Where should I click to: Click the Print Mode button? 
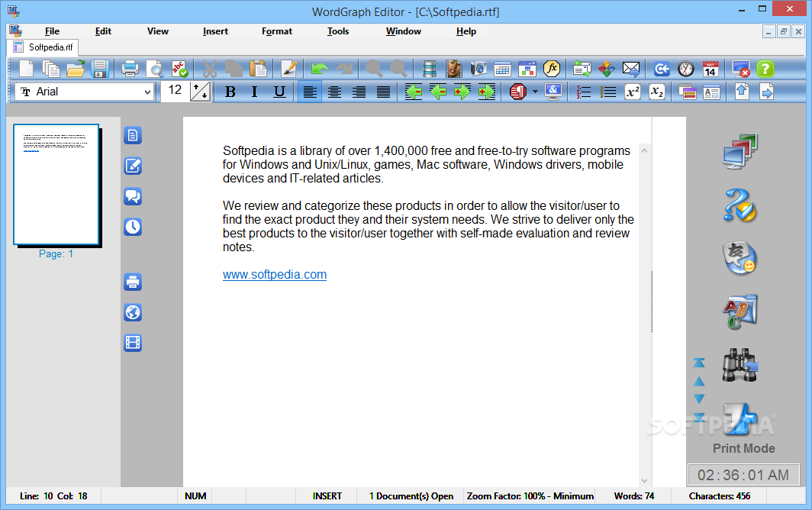pos(743,448)
